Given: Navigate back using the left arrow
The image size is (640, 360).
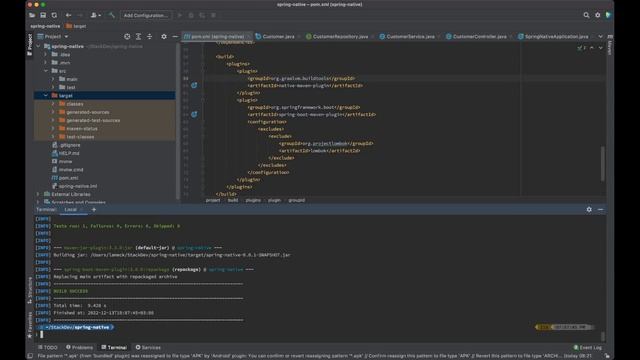Looking at the screenshot, I should pyautogui.click(x=69, y=15).
